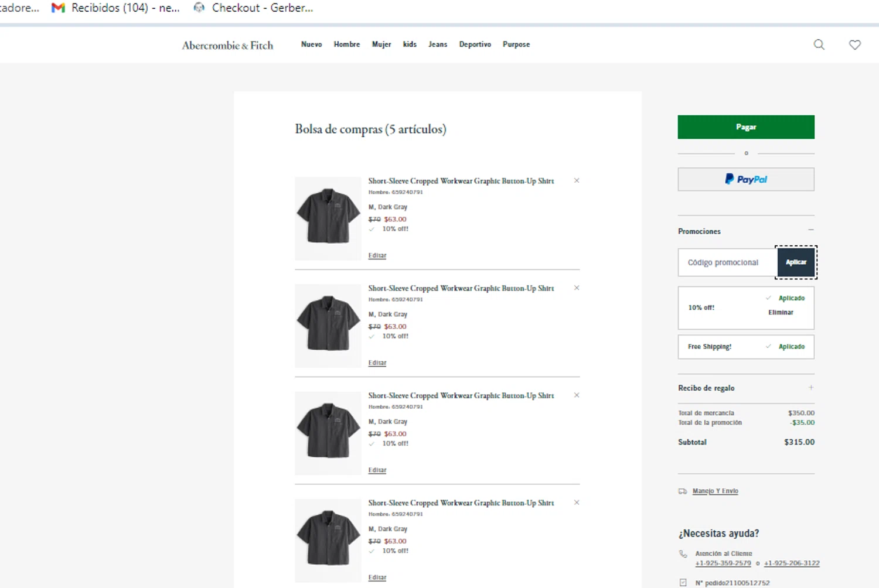Open the search magnifier icon
The image size is (879, 588).
point(819,45)
